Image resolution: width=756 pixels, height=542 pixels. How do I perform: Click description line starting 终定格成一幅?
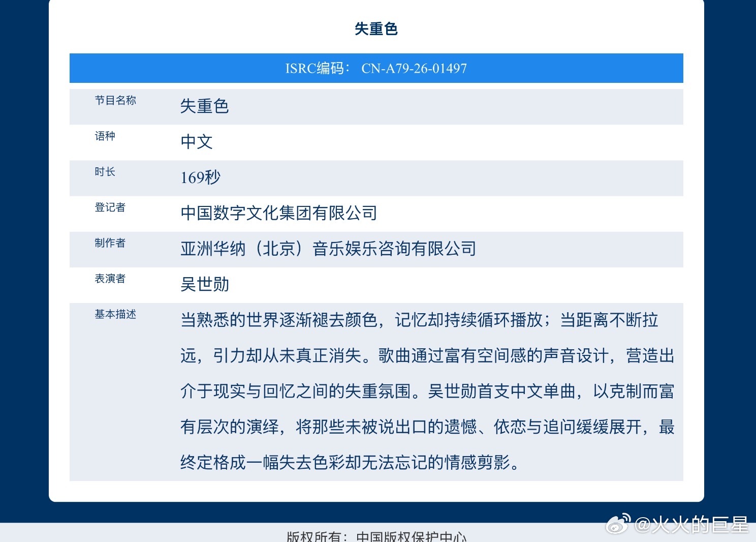(x=351, y=462)
